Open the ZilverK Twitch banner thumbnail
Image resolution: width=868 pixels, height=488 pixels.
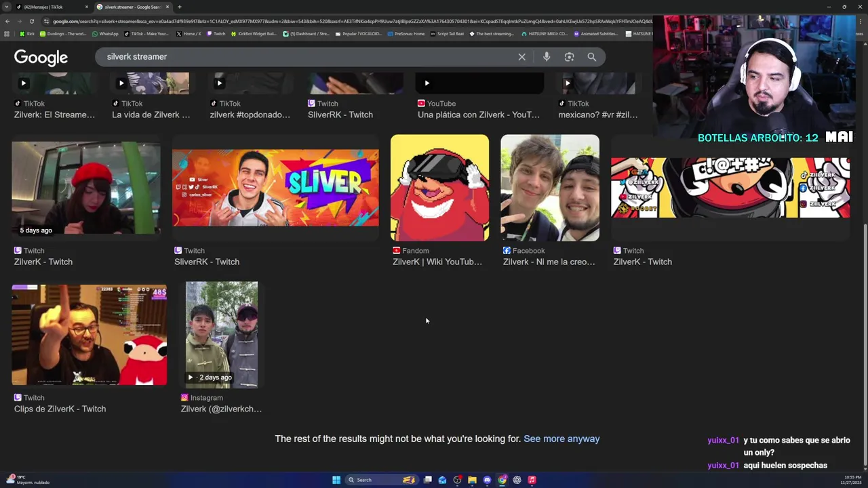[x=730, y=188]
